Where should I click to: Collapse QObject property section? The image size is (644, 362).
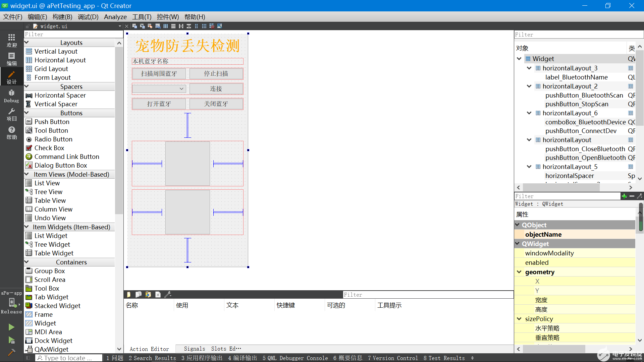point(518,225)
